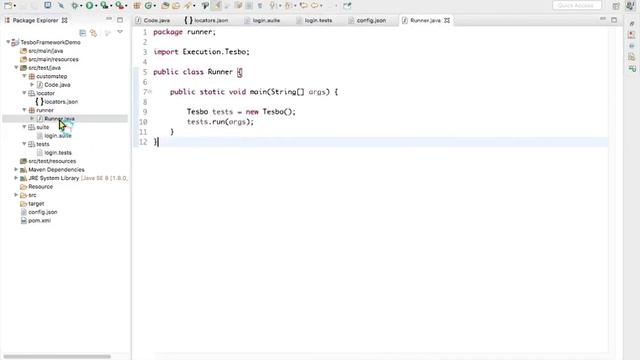Collapse All in Package Explorer
Screen dimensions: 640x360
pyautogui.click(x=82, y=33)
